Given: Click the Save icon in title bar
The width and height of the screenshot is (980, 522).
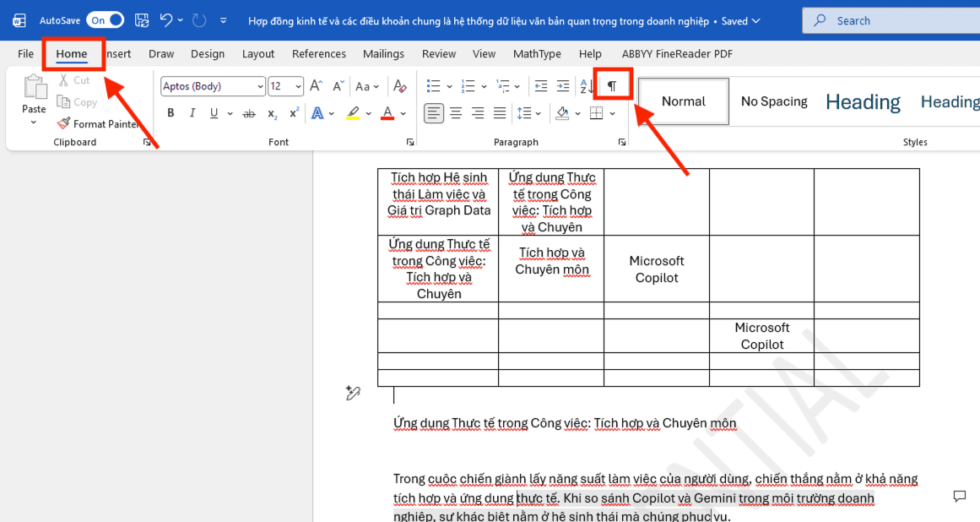Looking at the screenshot, I should 142,20.
